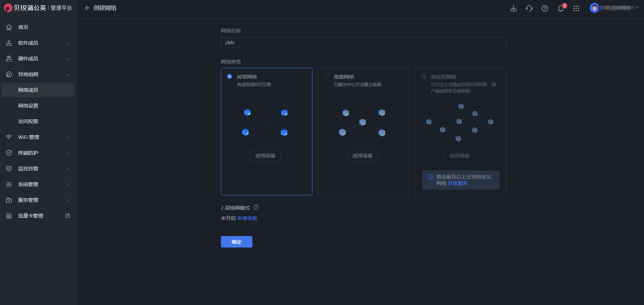644x305 pixels.
Task: Click the help question mark icon
Action: 545,8
